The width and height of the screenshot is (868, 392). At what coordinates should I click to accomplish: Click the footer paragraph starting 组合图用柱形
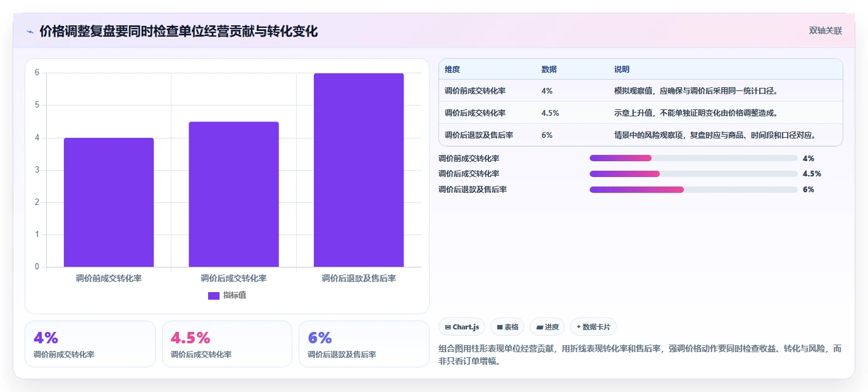click(640, 355)
